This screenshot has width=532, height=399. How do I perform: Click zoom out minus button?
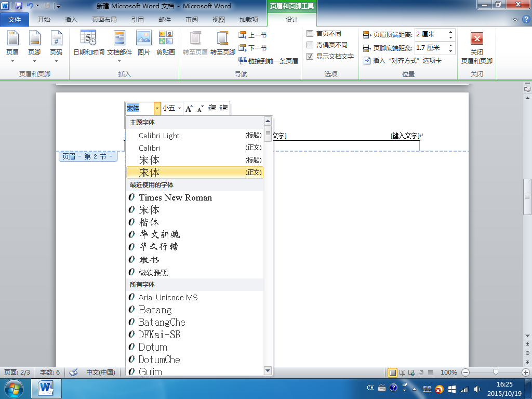pyautogui.click(x=465, y=373)
